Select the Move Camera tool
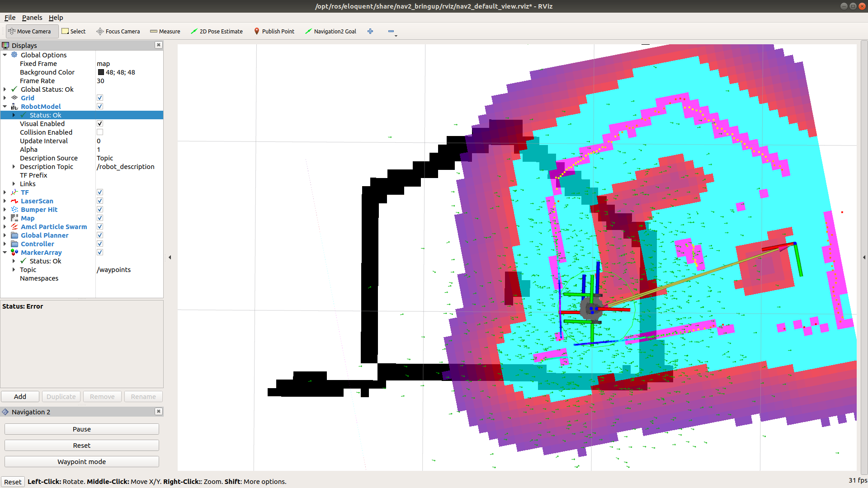 [x=30, y=31]
